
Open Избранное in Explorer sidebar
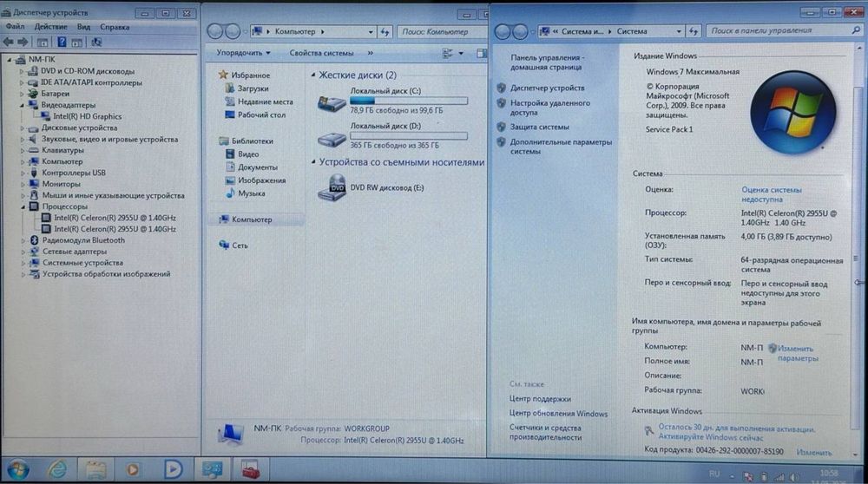(x=250, y=75)
